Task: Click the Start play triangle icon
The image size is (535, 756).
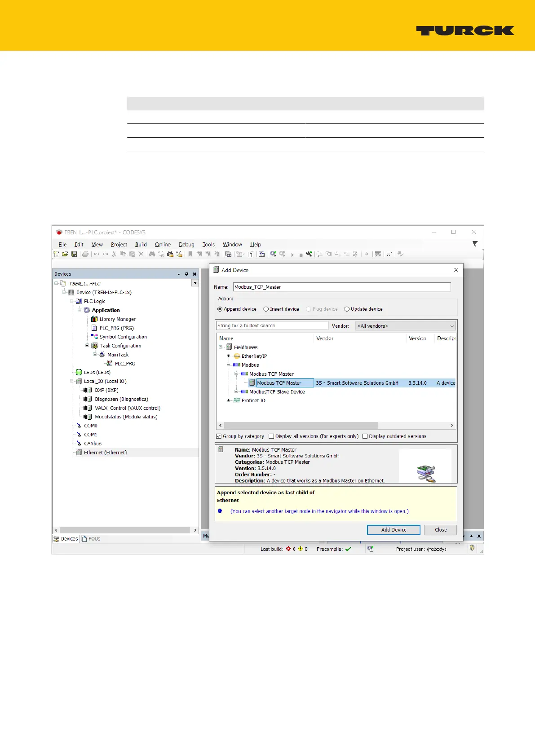Action: click(x=292, y=255)
